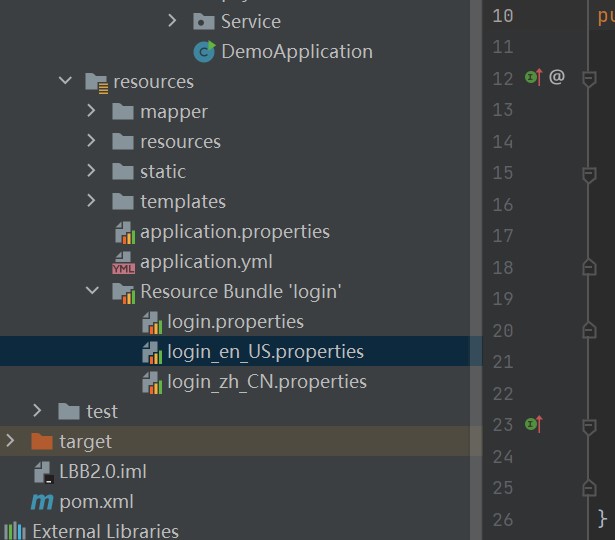The image size is (615, 540).
Task: Collapse code block at line 15
Action: (x=589, y=175)
